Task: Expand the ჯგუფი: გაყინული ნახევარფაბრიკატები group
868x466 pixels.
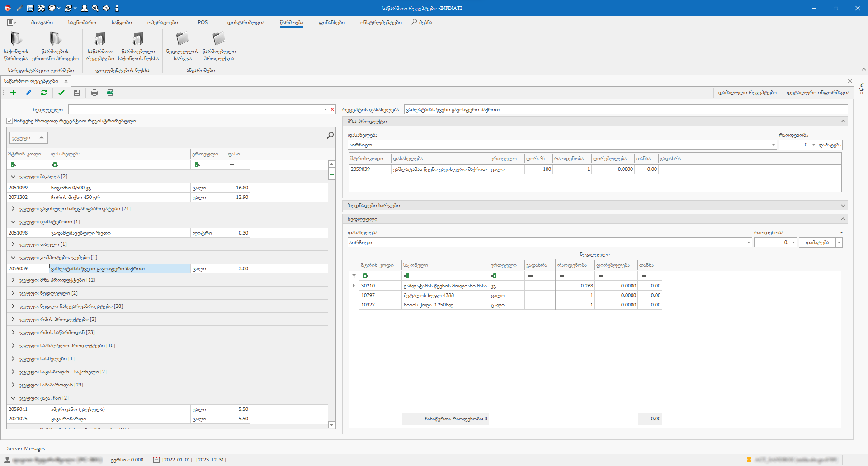Action: tap(13, 209)
